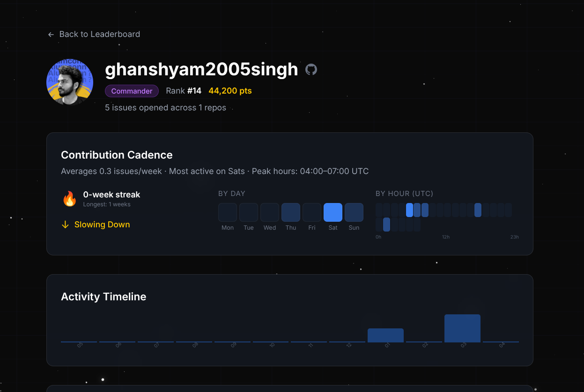
Task: Select the username ghanshyam2005singh heading
Action: [x=201, y=69]
